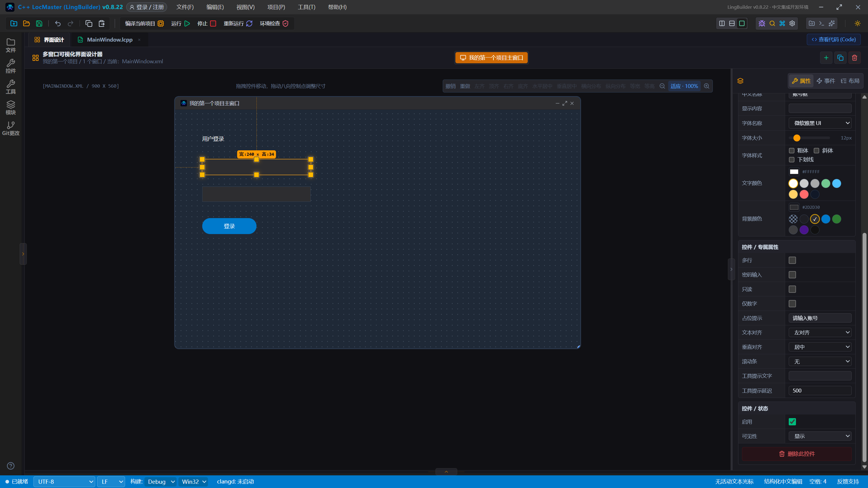The height and width of the screenshot is (488, 868).
Task: Click 编译当前项目 button
Action: [144, 23]
